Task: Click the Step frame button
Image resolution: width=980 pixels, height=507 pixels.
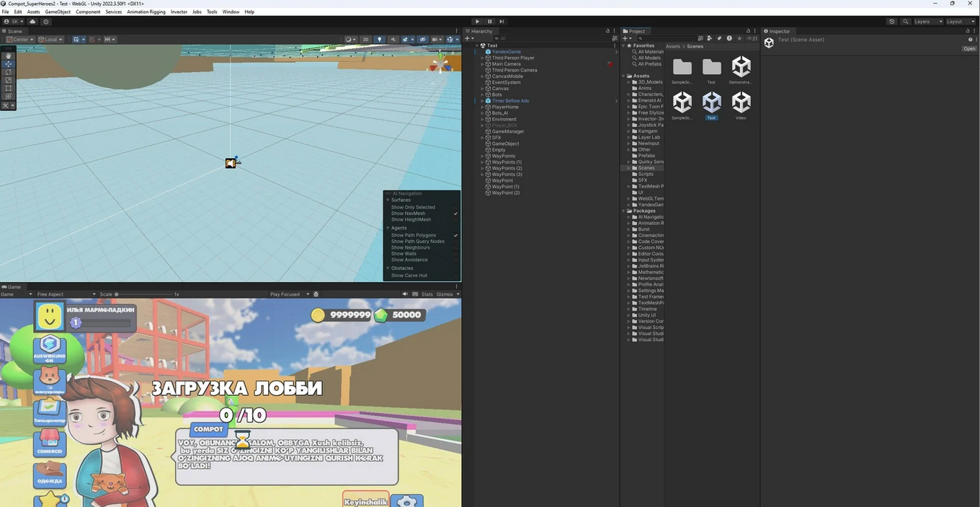Action: point(502,21)
